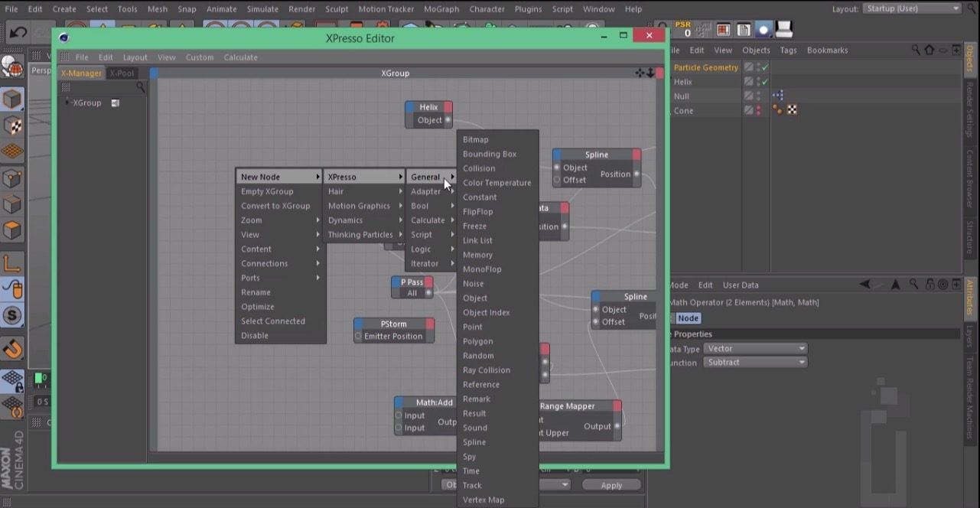
Task: Open Calculate menu in XPresso Editor
Action: (x=240, y=57)
